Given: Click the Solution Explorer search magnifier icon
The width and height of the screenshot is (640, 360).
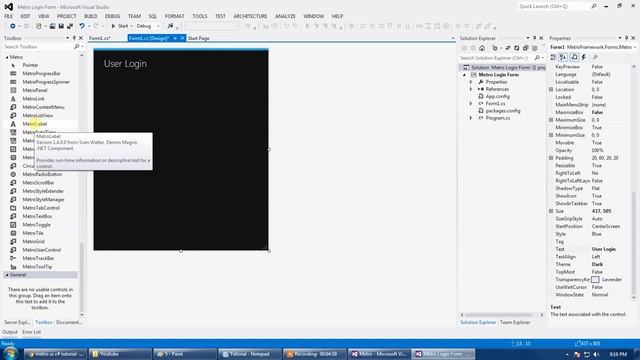Looking at the screenshot, I should point(537,58).
